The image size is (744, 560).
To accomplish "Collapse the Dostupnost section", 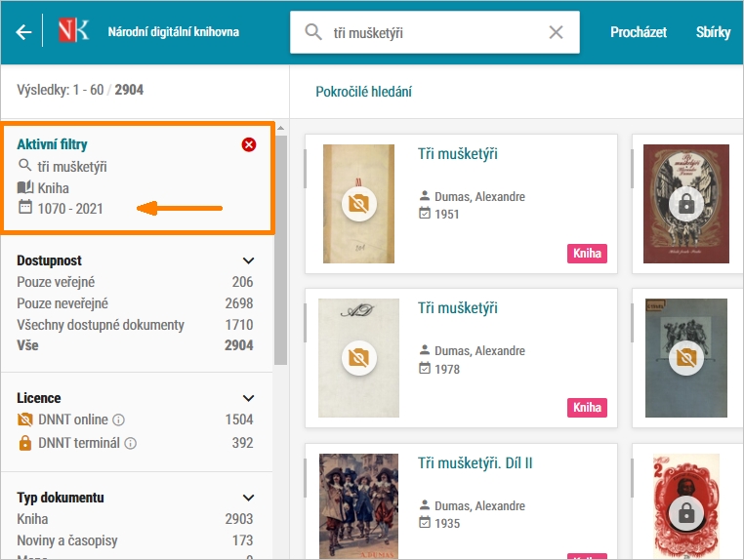I will click(248, 260).
